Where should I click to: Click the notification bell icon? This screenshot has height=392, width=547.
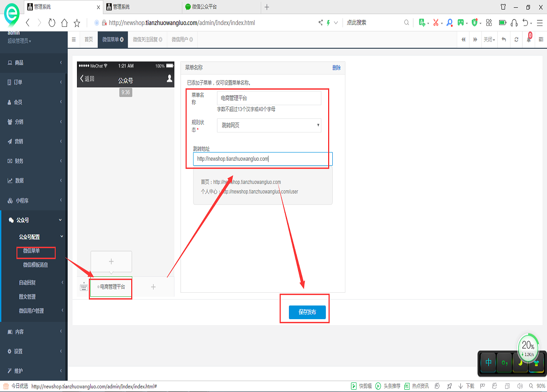coord(529,40)
